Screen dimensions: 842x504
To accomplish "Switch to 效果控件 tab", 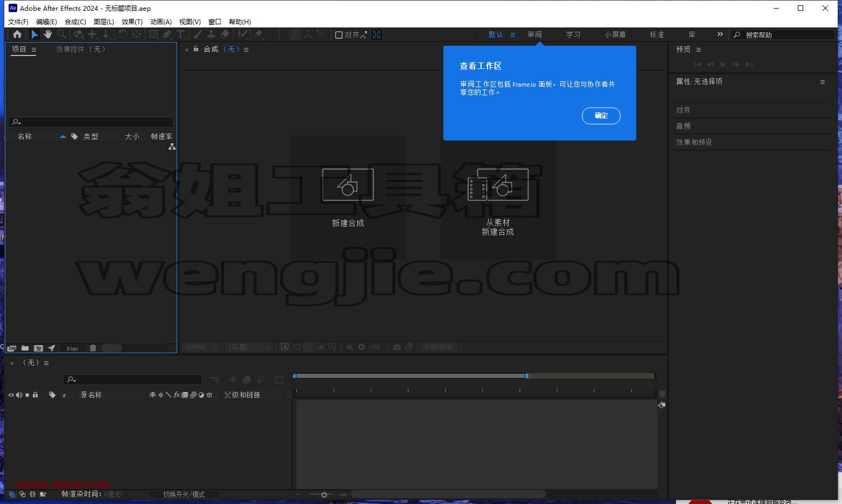I will coord(81,49).
